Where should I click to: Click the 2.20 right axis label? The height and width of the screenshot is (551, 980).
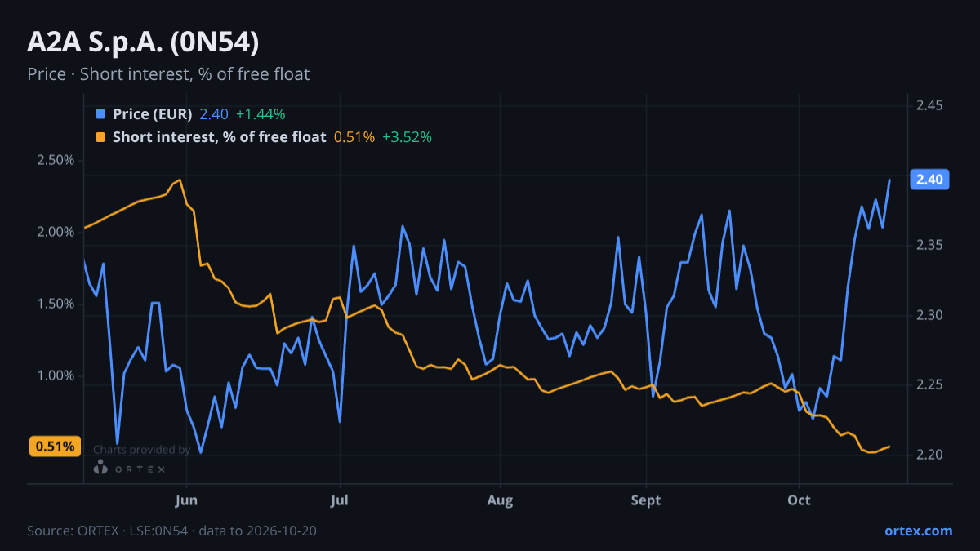[x=929, y=455]
